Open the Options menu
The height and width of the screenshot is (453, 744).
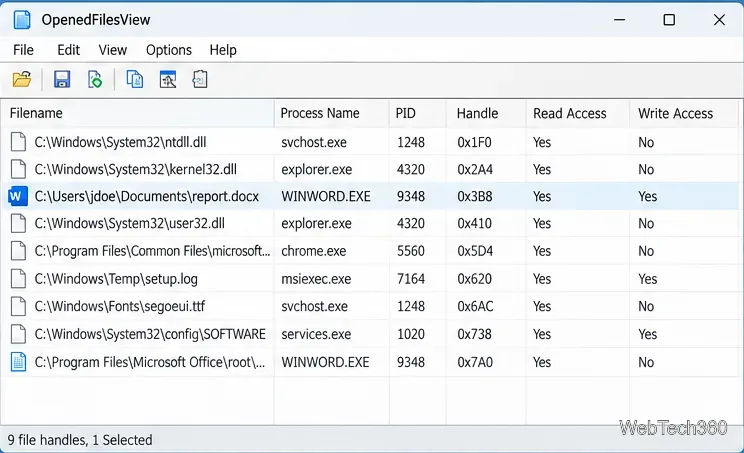[x=168, y=50]
